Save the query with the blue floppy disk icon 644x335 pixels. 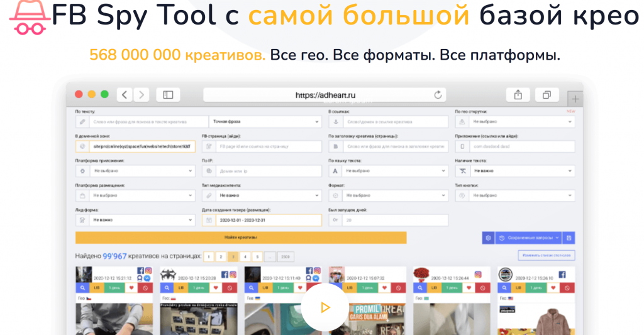tap(569, 238)
